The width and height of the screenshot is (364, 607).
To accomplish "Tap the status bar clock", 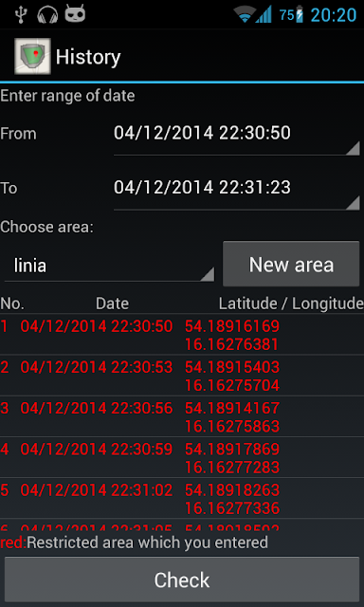I will click(334, 15).
